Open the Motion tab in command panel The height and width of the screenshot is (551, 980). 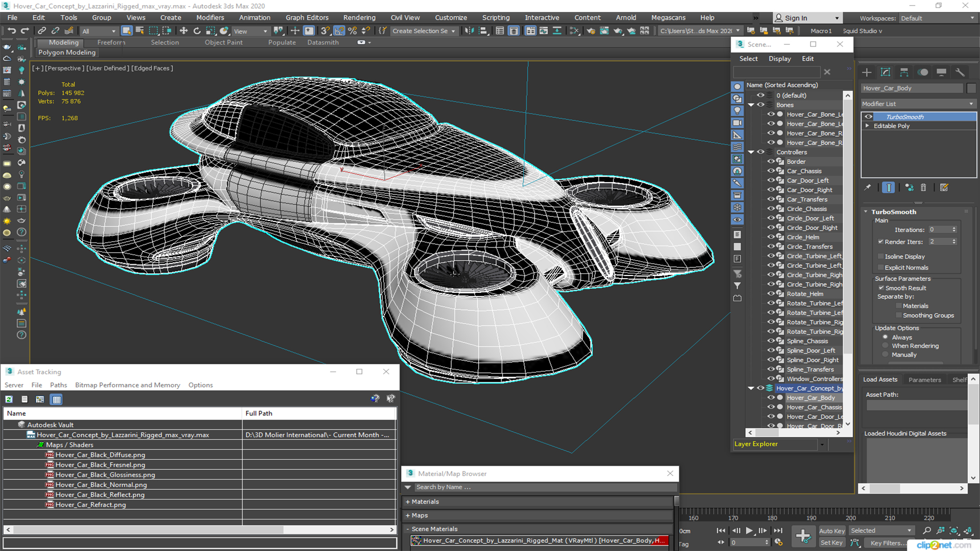pos(923,72)
